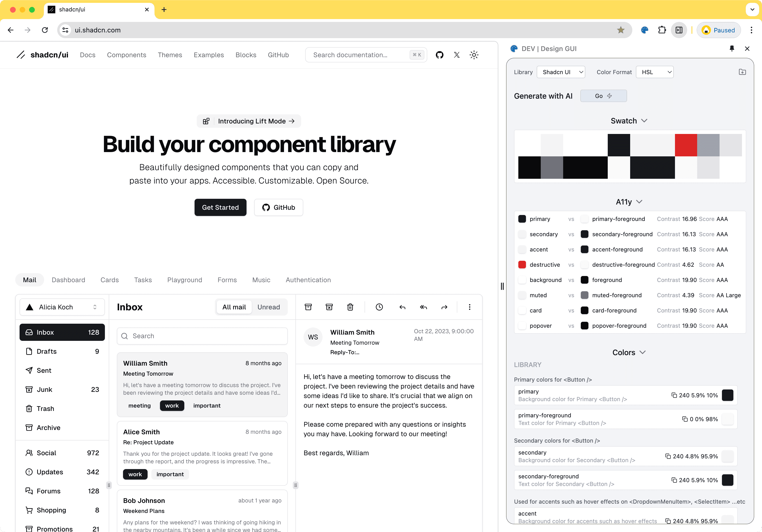
Task: Click the Go generate-with-AI button
Action: (x=603, y=96)
